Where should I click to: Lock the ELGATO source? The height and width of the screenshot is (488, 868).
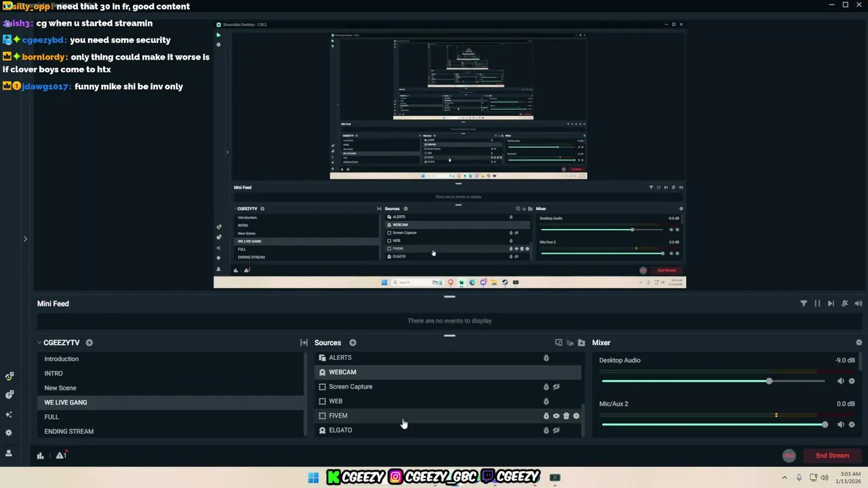[546, 430]
